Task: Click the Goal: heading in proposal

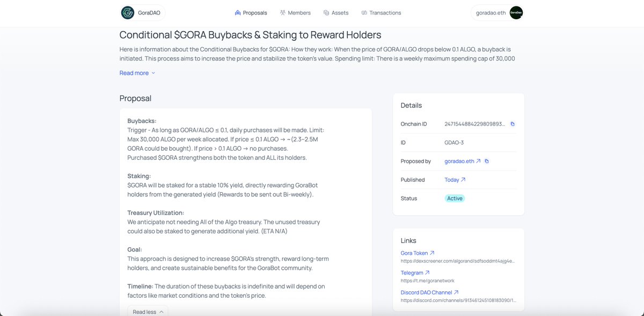Action: click(135, 249)
